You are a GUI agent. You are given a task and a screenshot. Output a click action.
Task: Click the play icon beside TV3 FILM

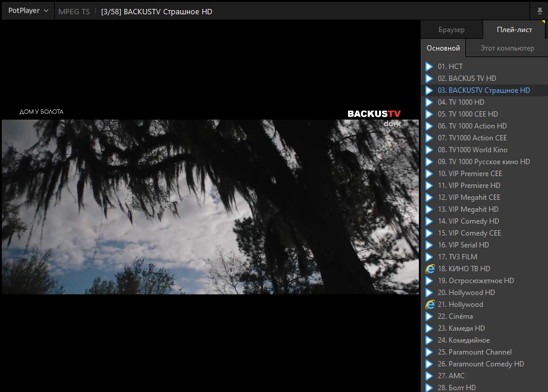tap(429, 257)
